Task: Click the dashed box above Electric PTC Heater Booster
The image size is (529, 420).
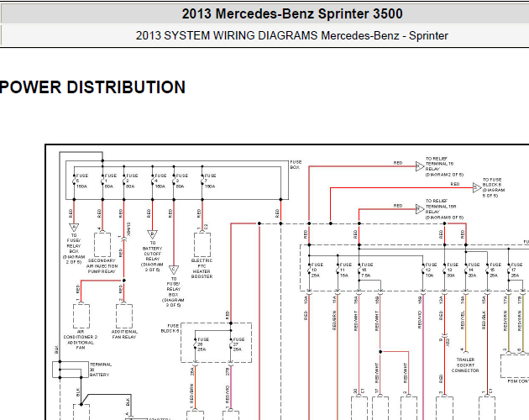Action: point(202,244)
